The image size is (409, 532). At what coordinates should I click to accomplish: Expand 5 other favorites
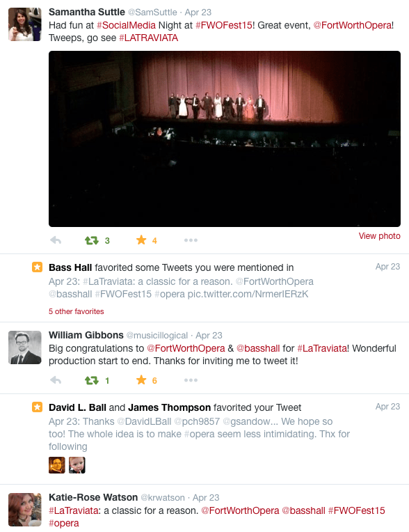coord(77,311)
